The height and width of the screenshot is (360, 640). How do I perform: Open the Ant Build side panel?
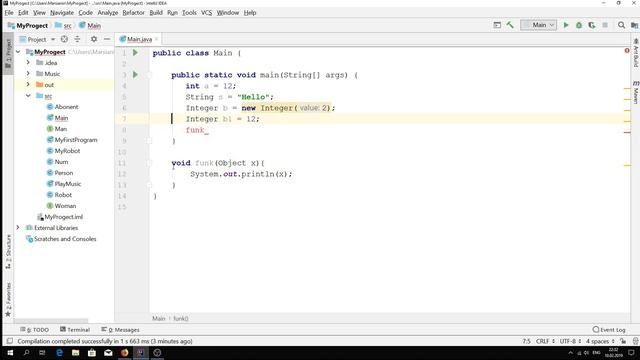[x=636, y=53]
